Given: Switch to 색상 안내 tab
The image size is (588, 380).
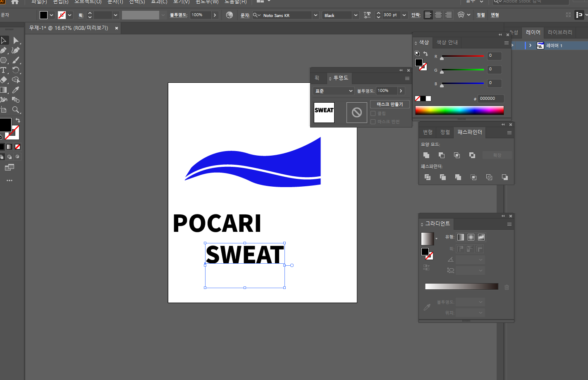Looking at the screenshot, I should pyautogui.click(x=447, y=42).
